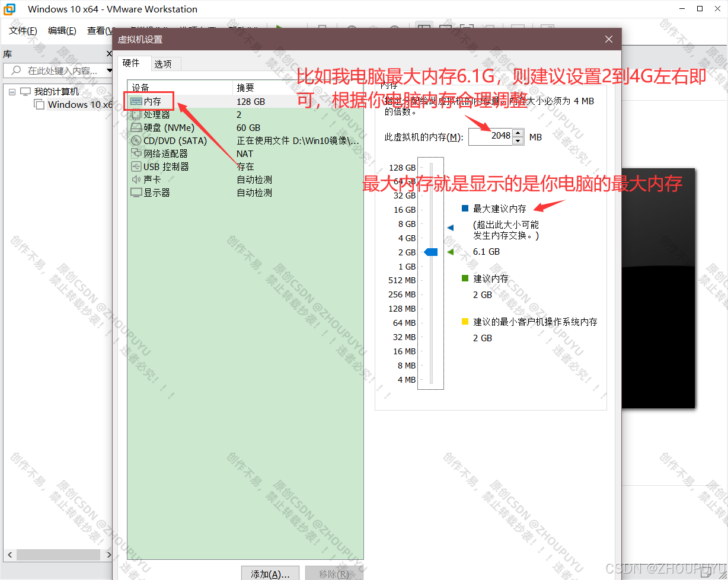Screen dimensions: 728x580
Task: Select the 我的计算机 tree item
Action: click(x=56, y=92)
